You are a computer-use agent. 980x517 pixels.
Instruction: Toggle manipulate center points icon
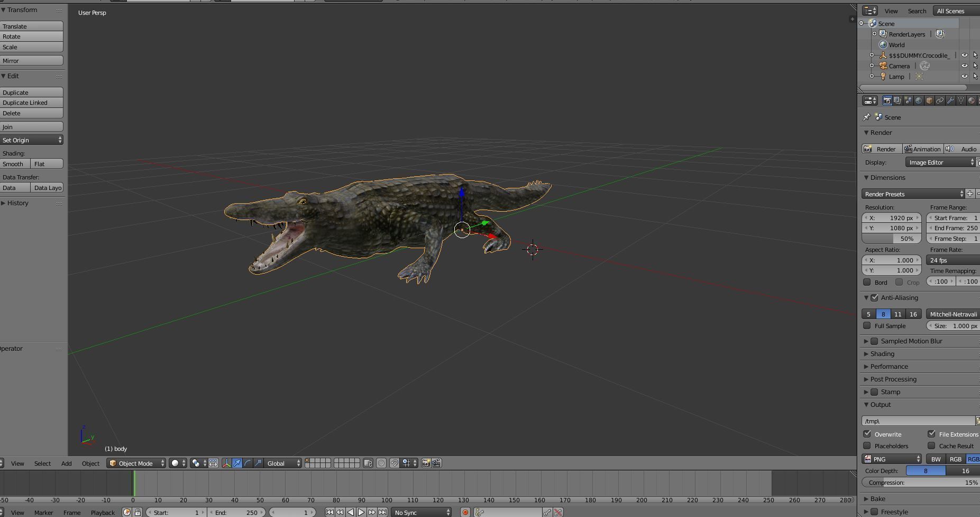coord(213,463)
